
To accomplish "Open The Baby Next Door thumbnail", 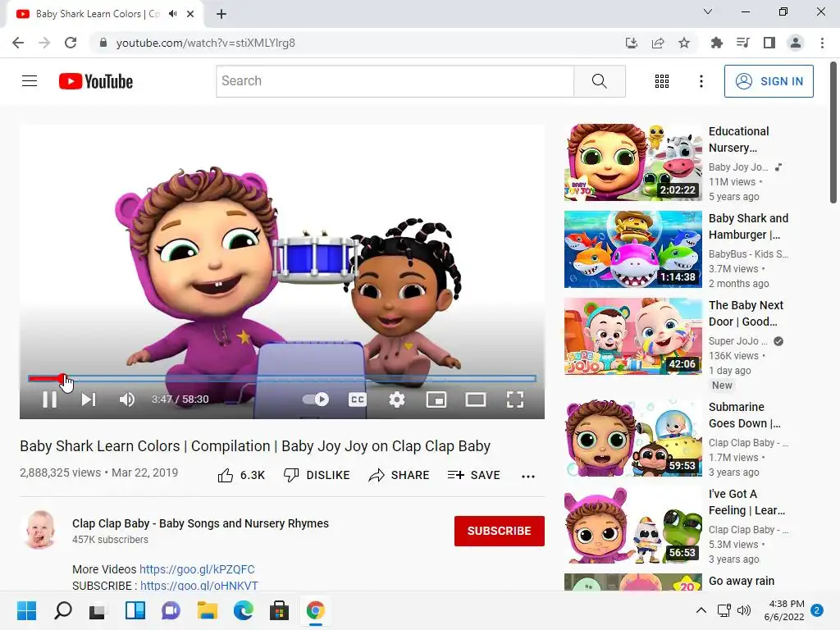I will [x=632, y=336].
